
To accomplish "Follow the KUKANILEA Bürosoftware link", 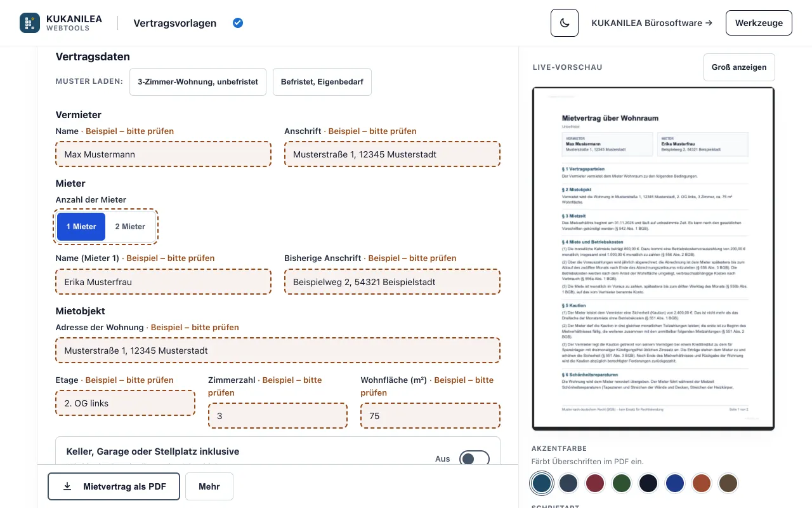I will pos(652,23).
